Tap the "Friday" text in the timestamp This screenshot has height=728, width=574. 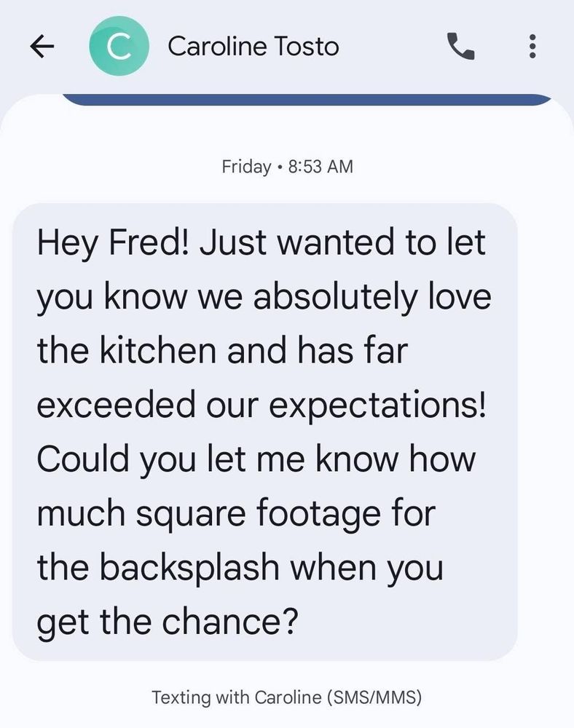pyautogui.click(x=245, y=166)
